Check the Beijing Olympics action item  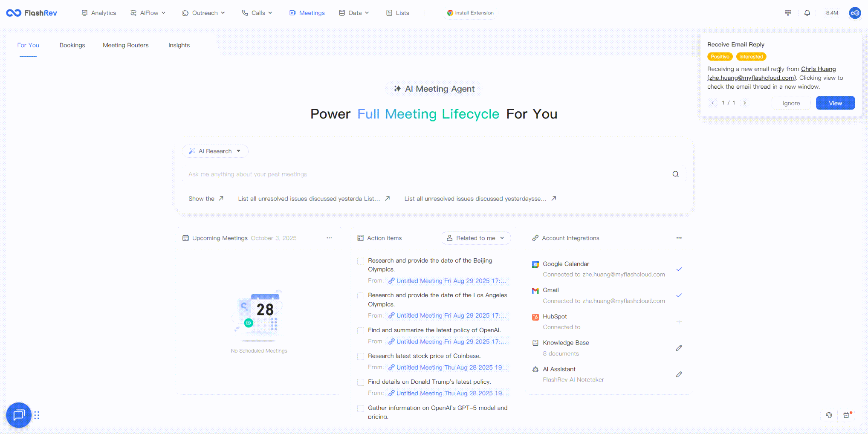[361, 261]
